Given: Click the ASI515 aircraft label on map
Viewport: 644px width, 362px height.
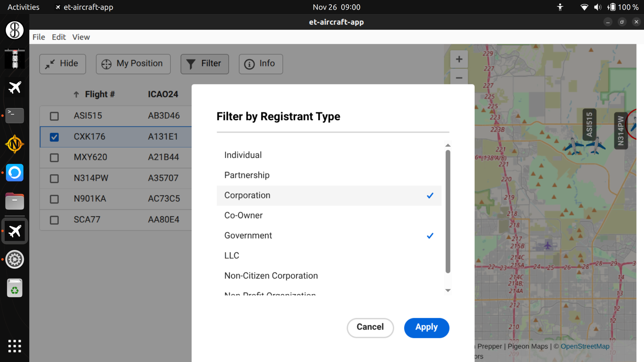Looking at the screenshot, I should tap(589, 124).
